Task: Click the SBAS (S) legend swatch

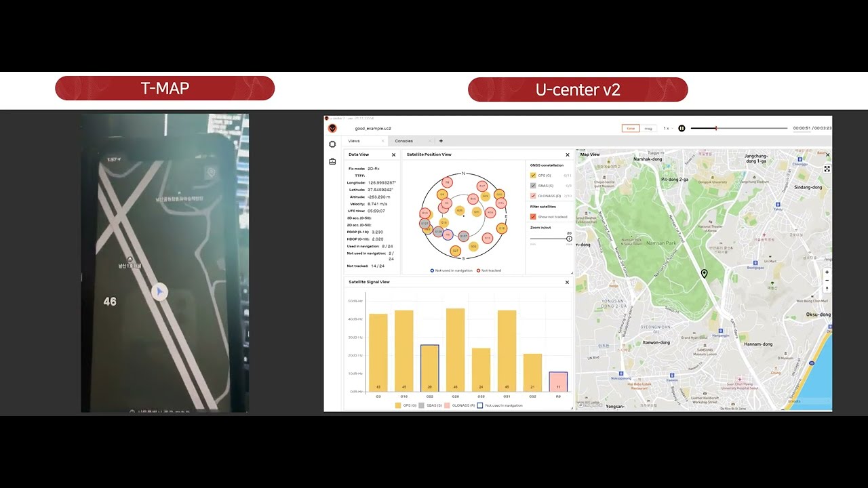Action: 421,405
